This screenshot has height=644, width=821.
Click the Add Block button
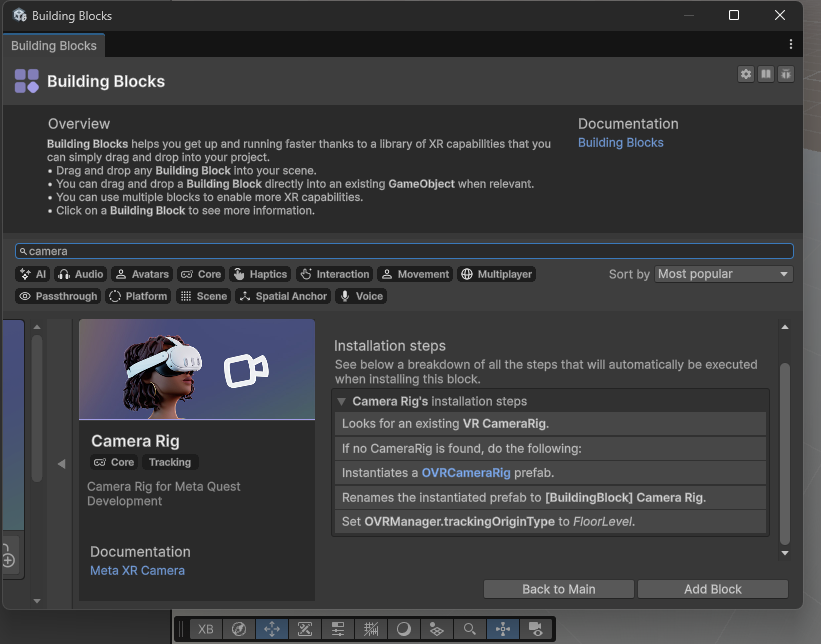point(712,589)
